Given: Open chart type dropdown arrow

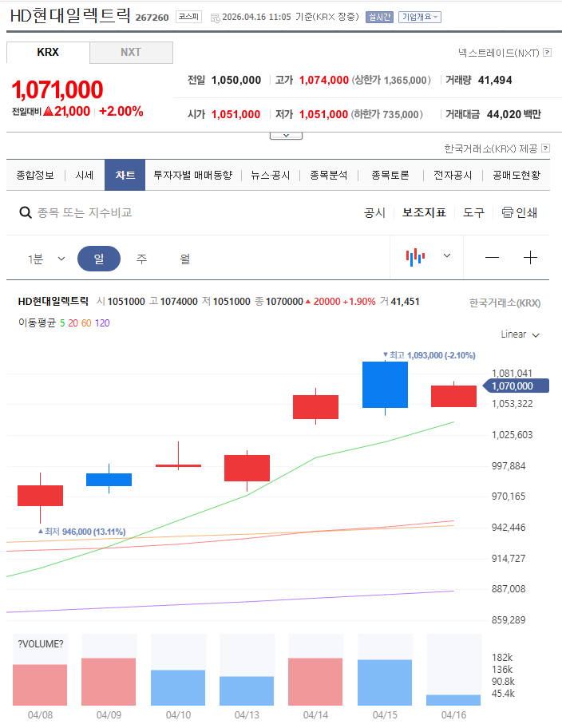Looking at the screenshot, I should pyautogui.click(x=447, y=255).
